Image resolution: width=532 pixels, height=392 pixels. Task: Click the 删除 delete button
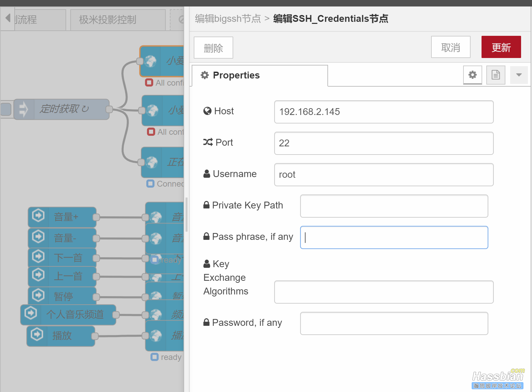pos(213,48)
